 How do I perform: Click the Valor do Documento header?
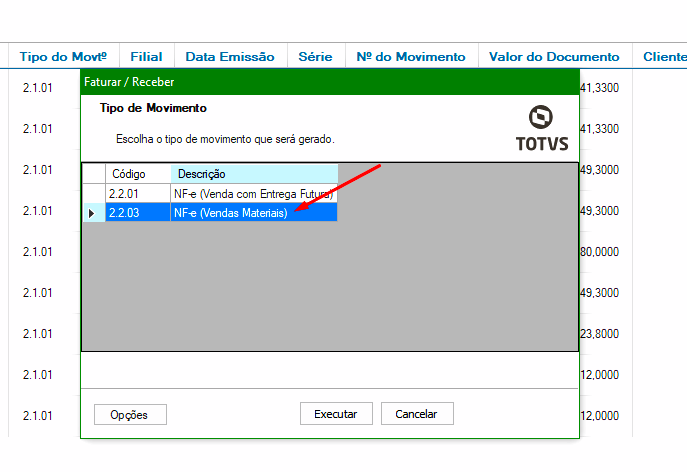(554, 57)
